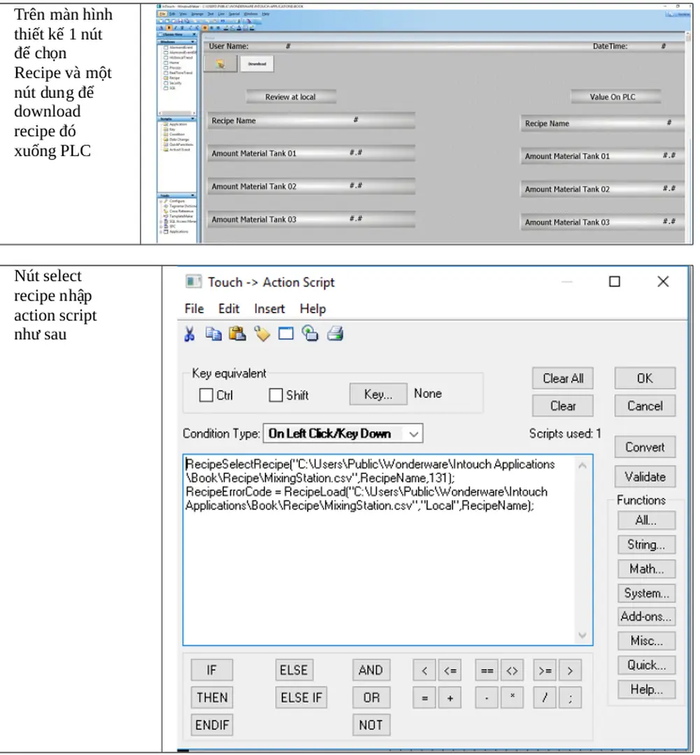Open the All functions list
700x755 pixels.
click(645, 521)
